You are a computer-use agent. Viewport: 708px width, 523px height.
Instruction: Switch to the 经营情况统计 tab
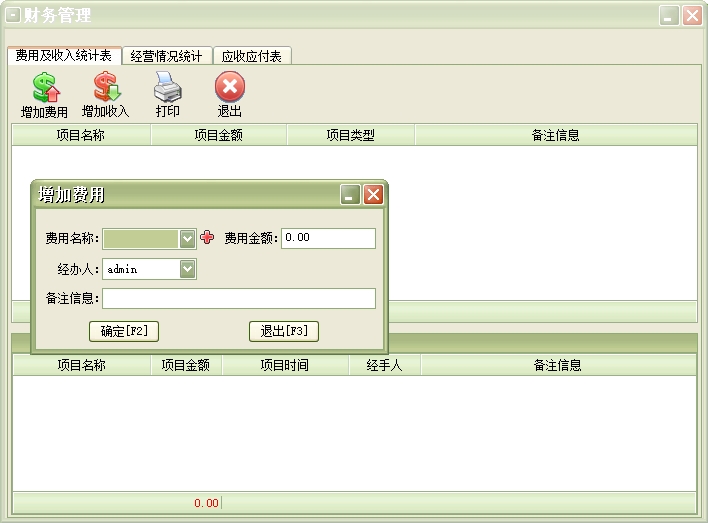coord(167,56)
